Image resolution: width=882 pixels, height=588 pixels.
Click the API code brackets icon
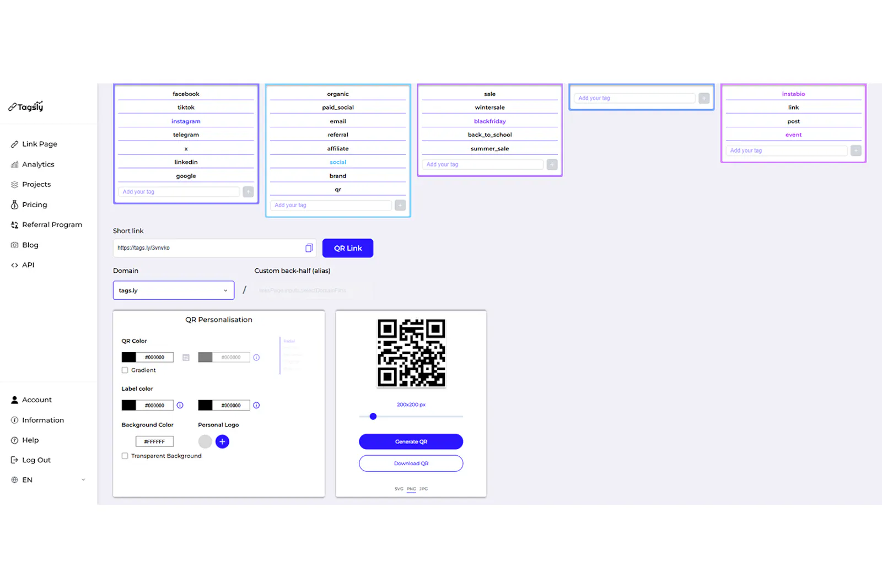pyautogui.click(x=14, y=265)
